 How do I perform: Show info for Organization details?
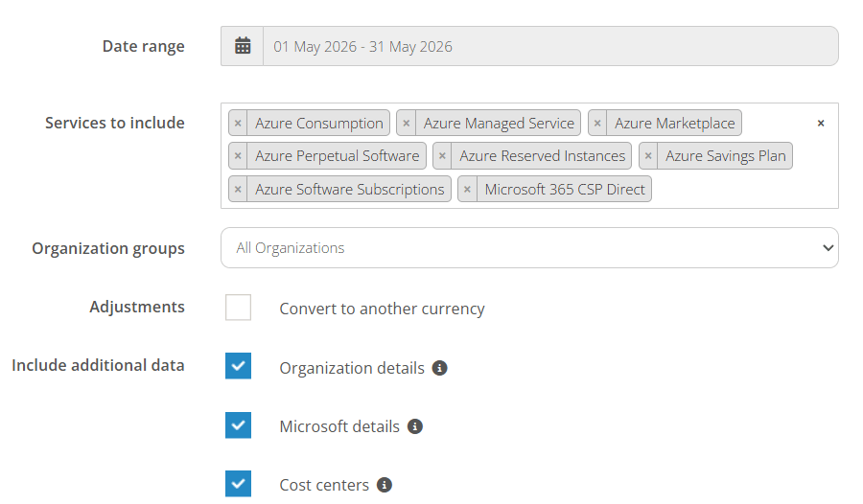coord(439,368)
